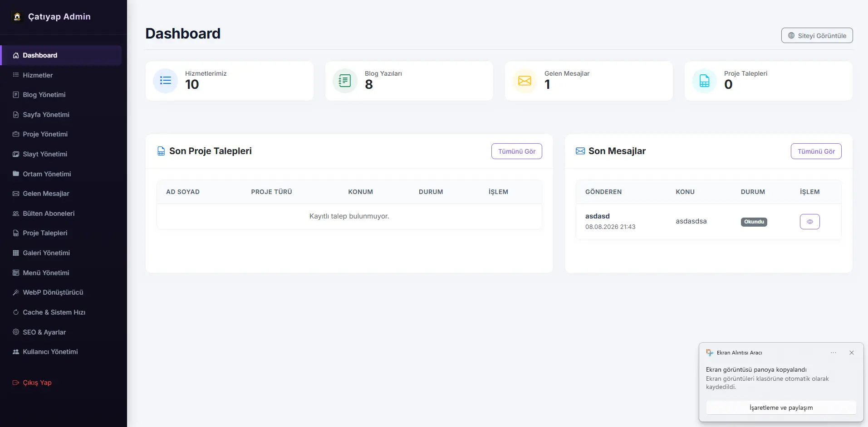Go to Blog Yönetimi
The height and width of the screenshot is (427, 868).
[62, 95]
